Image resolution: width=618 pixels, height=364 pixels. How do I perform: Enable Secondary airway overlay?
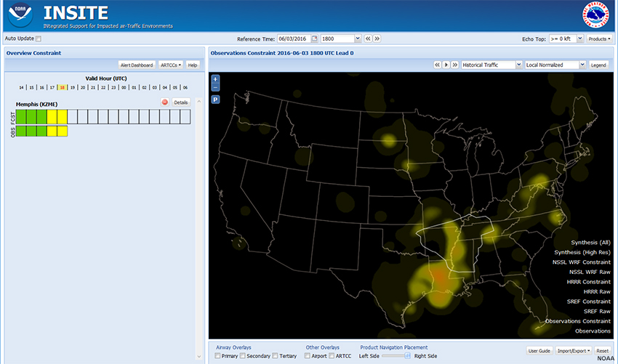[243, 356]
